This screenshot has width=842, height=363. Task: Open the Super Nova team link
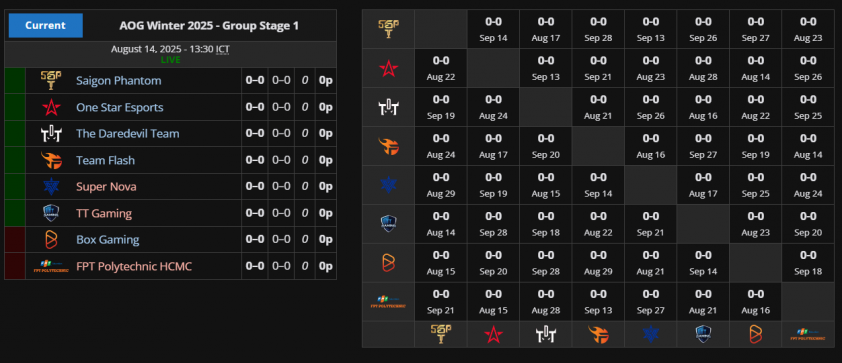coord(106,187)
